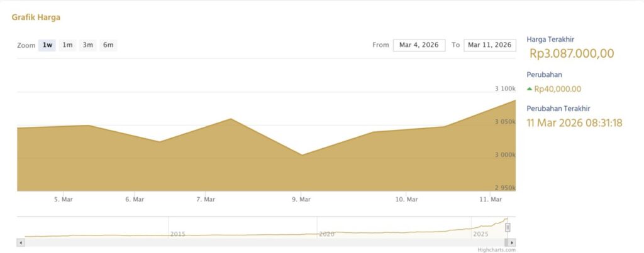Click the 11 Mar 2026 08:31:18 timestamp
Image resolution: width=644 pixels, height=253 pixels.
[x=574, y=122]
